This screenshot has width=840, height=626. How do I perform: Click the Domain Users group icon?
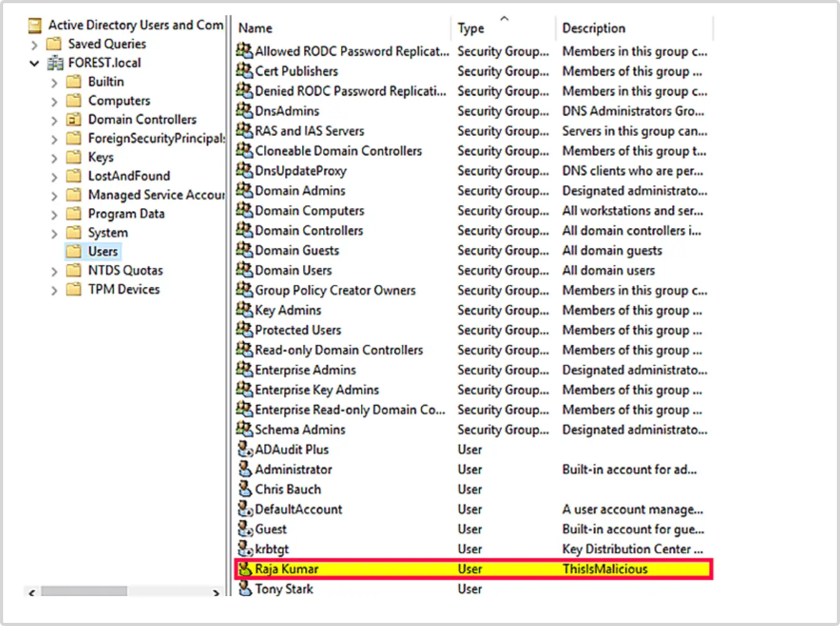click(x=244, y=269)
